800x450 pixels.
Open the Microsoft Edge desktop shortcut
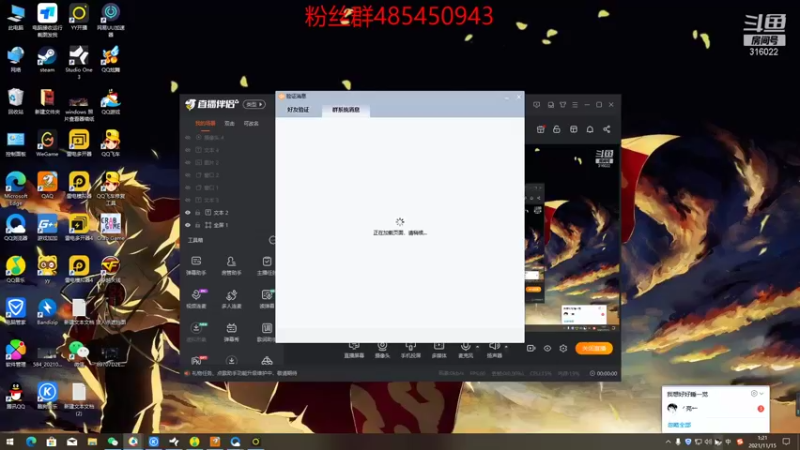coord(16,189)
